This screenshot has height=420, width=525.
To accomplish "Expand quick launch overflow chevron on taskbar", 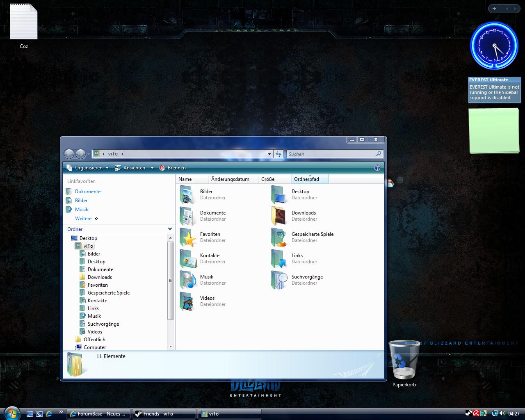I will click(61, 411).
